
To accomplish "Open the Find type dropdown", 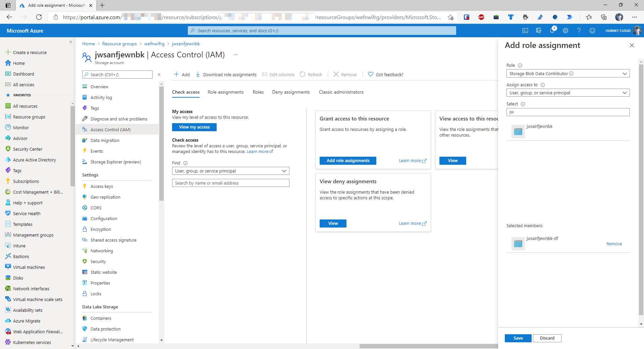I will click(x=230, y=171).
